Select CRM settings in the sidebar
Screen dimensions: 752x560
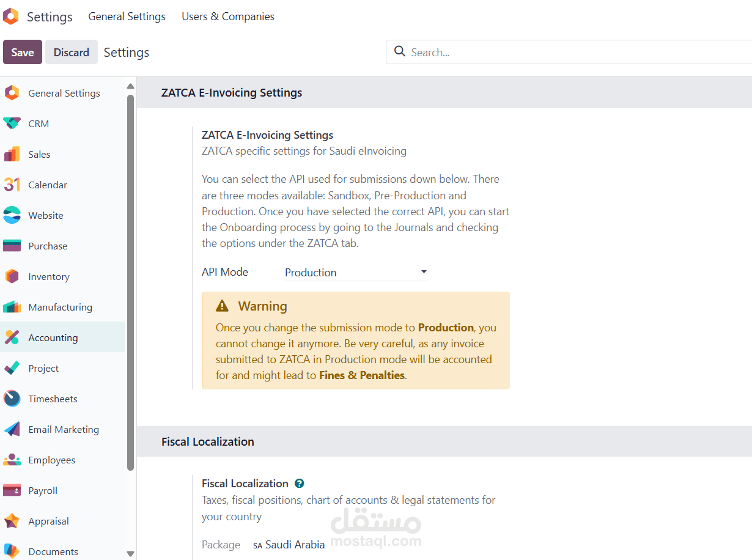coord(62,123)
